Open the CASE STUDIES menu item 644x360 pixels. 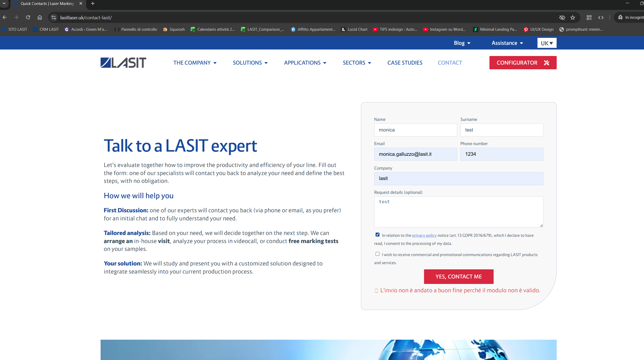pyautogui.click(x=405, y=63)
